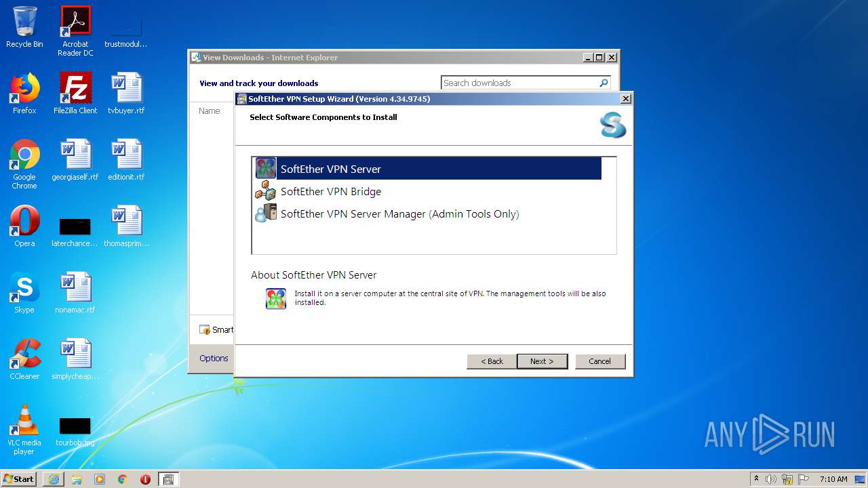
Task: Click the SoftEther VPN Server icon in list
Action: [266, 168]
